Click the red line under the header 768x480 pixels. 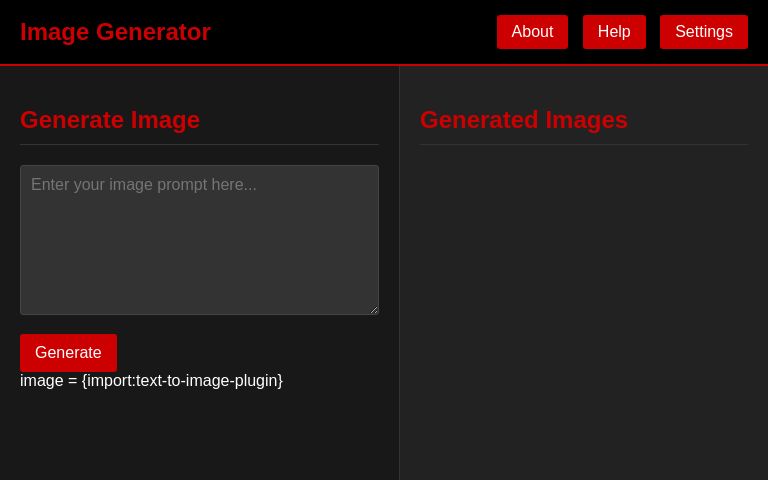pyautogui.click(x=384, y=65)
